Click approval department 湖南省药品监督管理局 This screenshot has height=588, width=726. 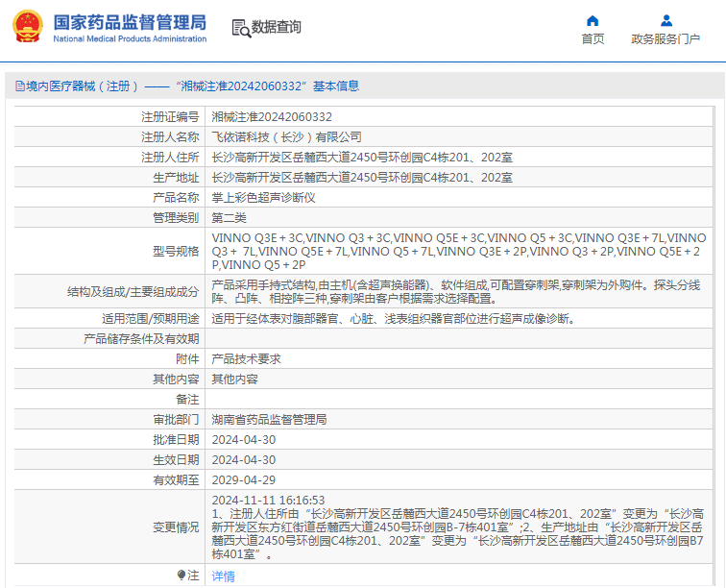pos(270,419)
